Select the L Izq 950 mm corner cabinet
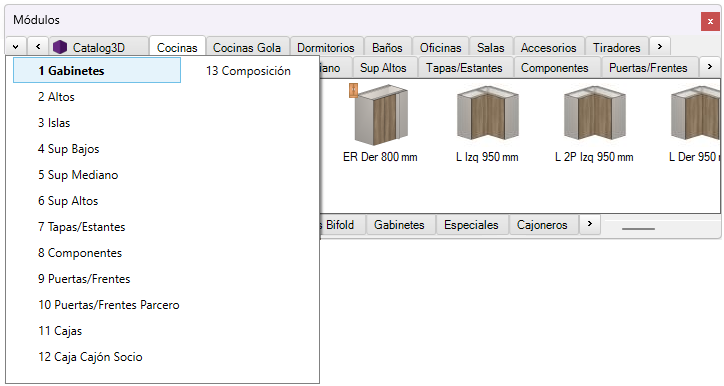 [x=488, y=114]
